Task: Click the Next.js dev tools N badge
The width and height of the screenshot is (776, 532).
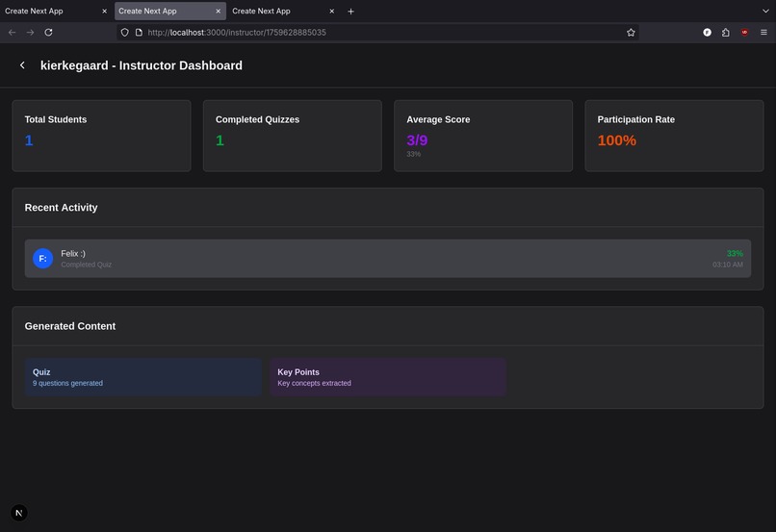Action: 19,513
